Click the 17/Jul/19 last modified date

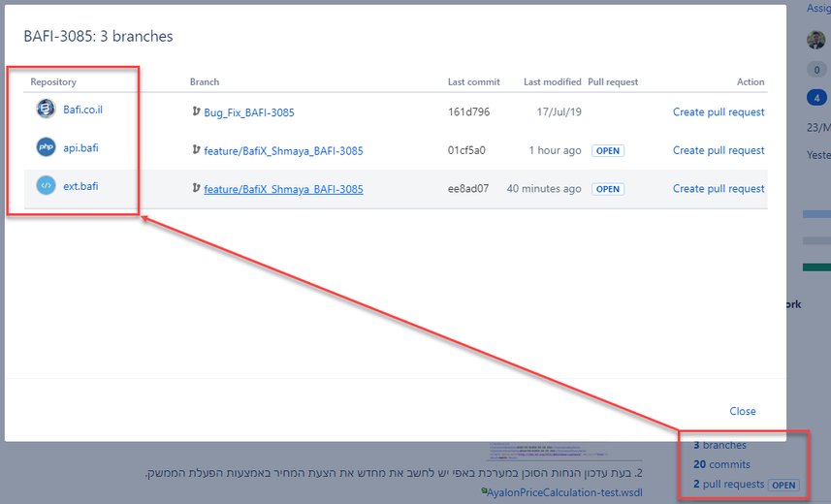coord(559,111)
